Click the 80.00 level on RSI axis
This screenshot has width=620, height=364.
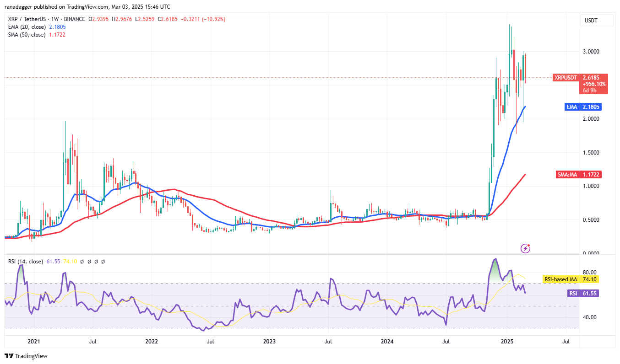point(590,273)
